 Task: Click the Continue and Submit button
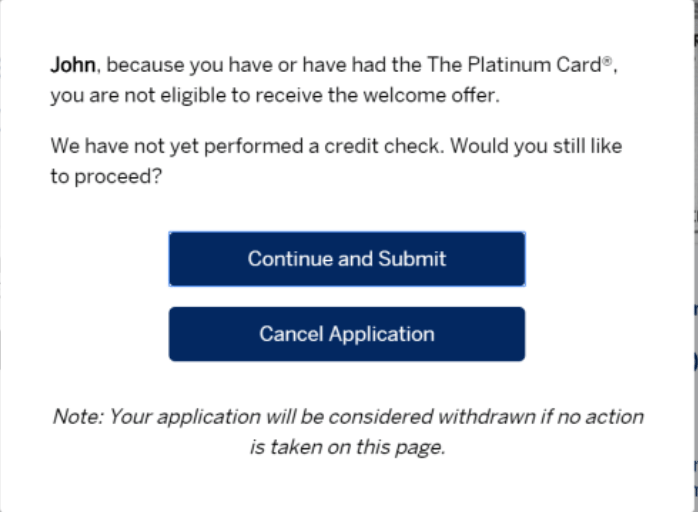click(346, 259)
